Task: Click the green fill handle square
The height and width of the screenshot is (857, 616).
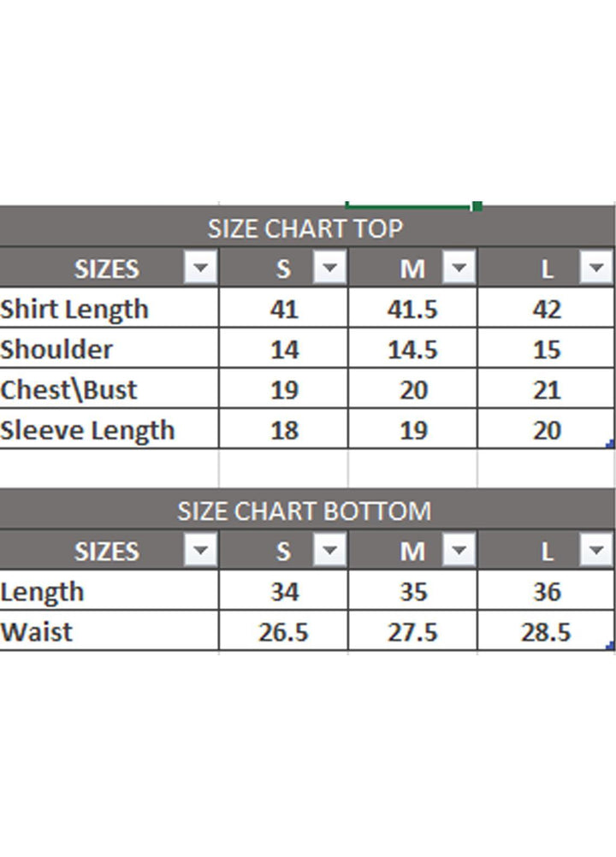Action: tap(477, 206)
